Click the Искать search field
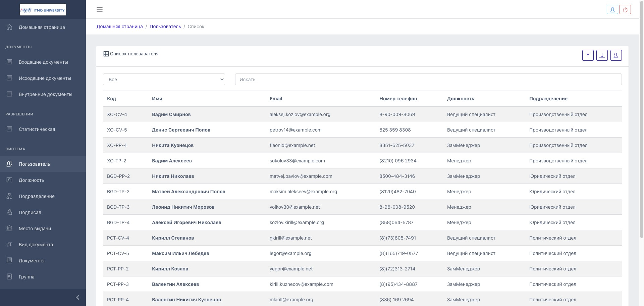Viewport: 644px width, 306px height. 428,80
